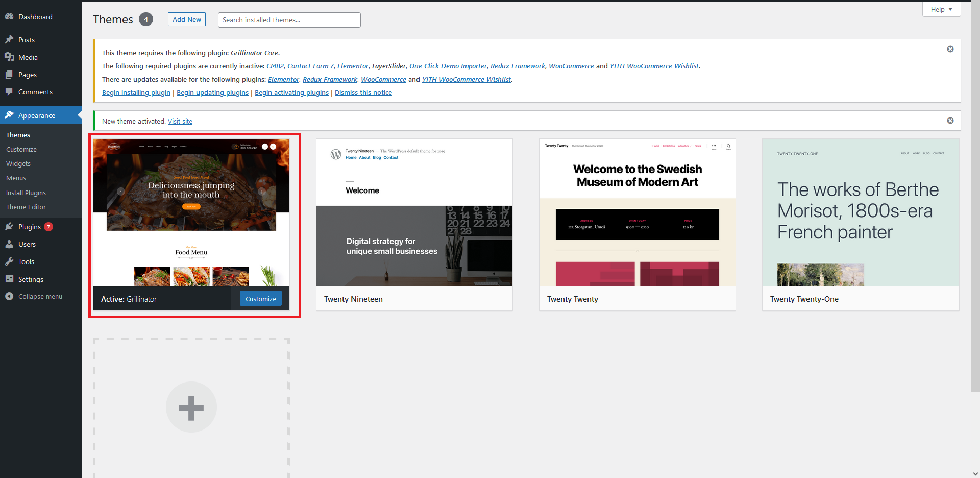Click Dismiss this notice link
The image size is (980, 478).
click(363, 92)
